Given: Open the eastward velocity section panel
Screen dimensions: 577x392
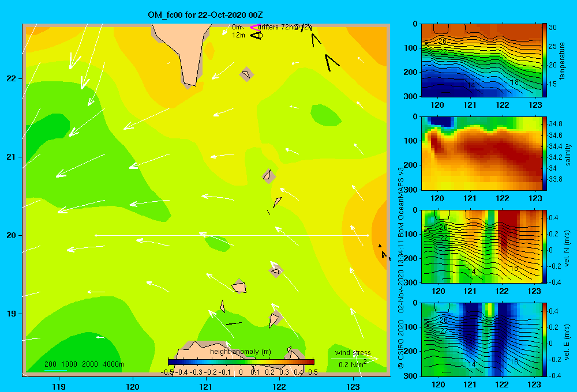Looking at the screenshot, I should 481,340.
